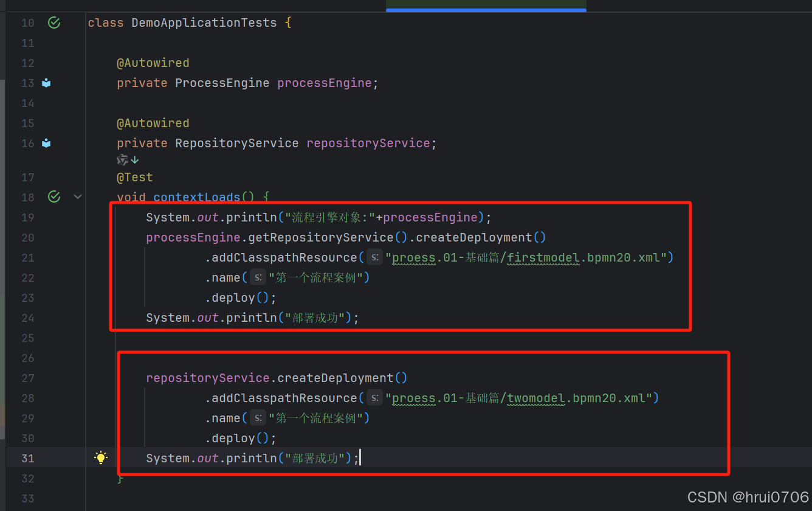This screenshot has width=812, height=511.
Task: Click line number 25 in the gutter
Action: pos(28,338)
